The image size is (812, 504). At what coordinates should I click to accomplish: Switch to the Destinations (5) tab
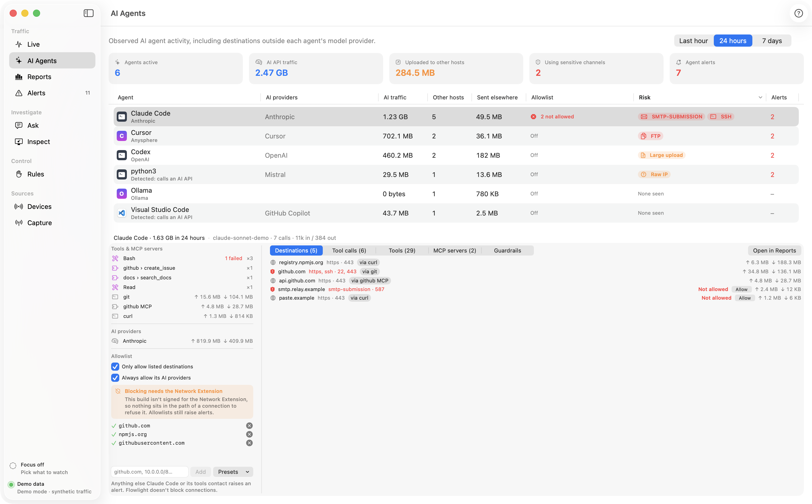pyautogui.click(x=296, y=251)
